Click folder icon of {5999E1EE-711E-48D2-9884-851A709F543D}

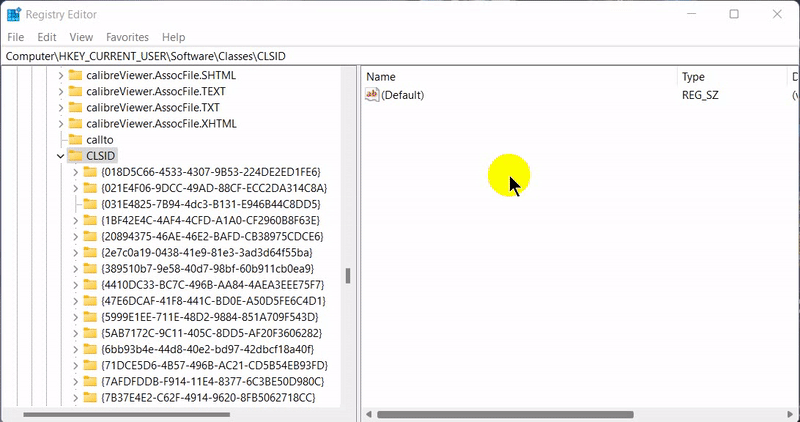tap(90, 317)
